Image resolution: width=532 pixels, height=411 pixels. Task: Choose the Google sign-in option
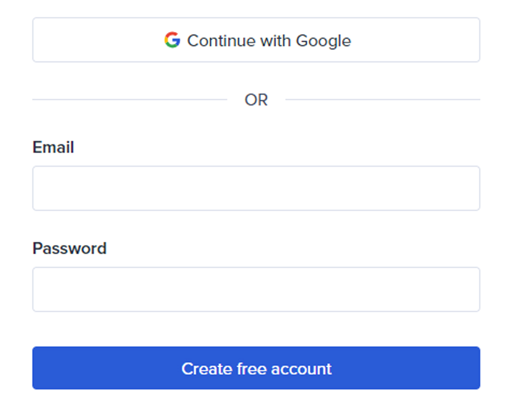256,40
